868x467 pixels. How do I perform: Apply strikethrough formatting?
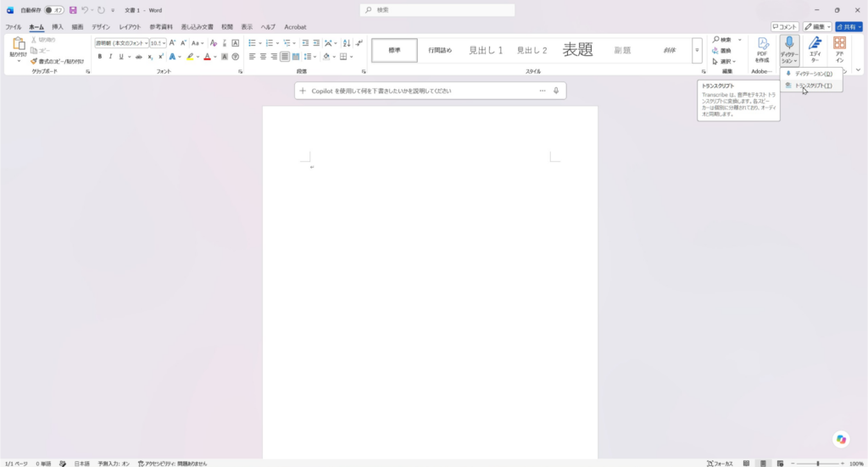click(138, 57)
